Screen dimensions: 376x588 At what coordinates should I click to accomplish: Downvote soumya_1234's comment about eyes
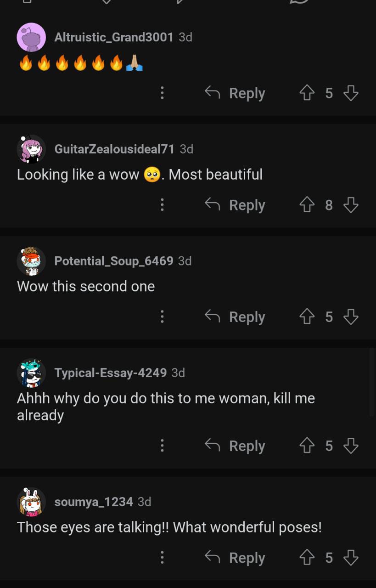(351, 558)
